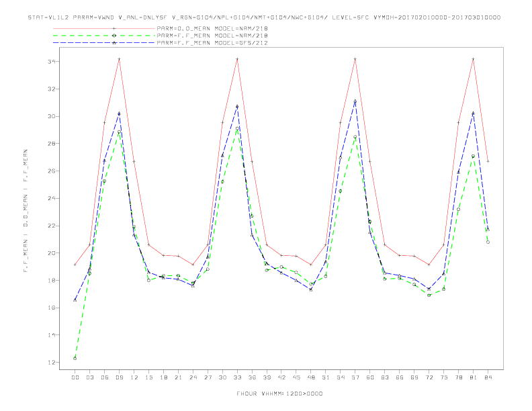This screenshot has width=532, height=411.
Task: Click x-axis tick label 36
Action: pos(252,377)
